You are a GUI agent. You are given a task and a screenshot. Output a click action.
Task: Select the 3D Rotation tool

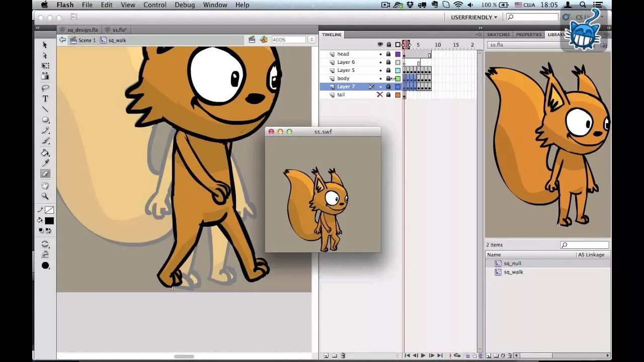tap(45, 76)
